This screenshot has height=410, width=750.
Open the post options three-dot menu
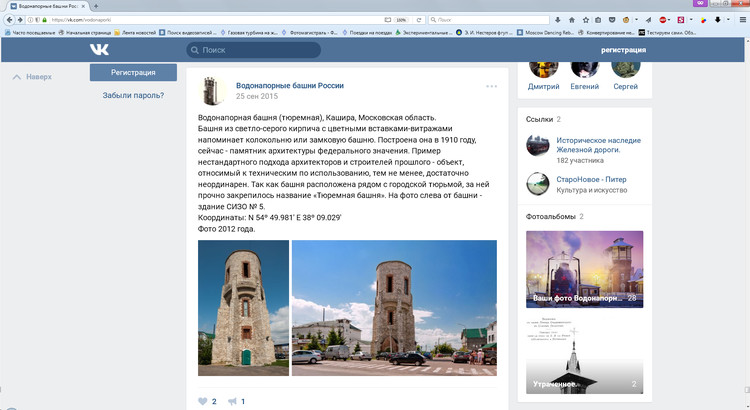click(491, 87)
